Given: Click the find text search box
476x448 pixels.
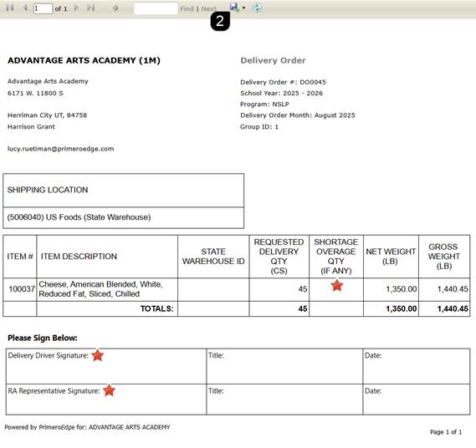Looking at the screenshot, I should pyautogui.click(x=156, y=8).
